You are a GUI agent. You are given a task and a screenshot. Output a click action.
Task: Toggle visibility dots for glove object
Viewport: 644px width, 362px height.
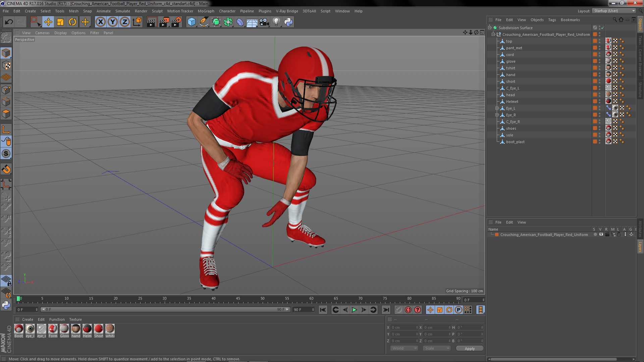click(x=600, y=61)
